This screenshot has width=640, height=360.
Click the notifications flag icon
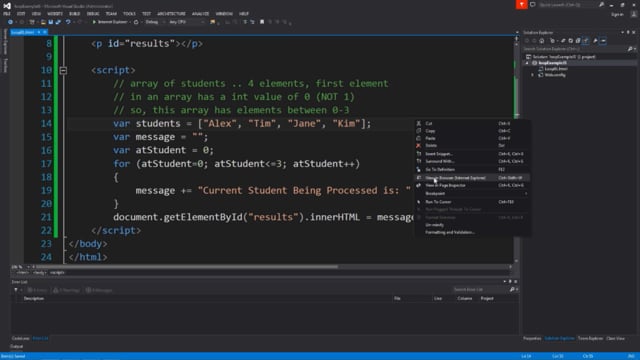pos(521,4)
